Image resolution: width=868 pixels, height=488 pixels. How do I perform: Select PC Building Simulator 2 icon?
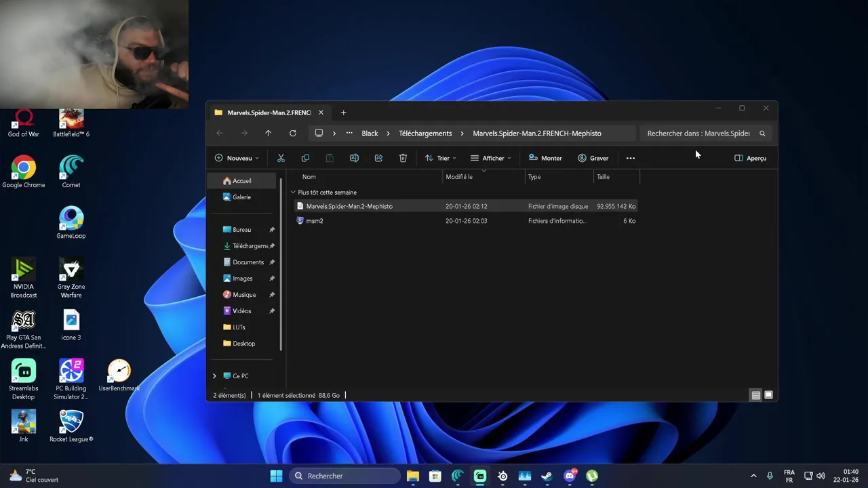pos(71,380)
